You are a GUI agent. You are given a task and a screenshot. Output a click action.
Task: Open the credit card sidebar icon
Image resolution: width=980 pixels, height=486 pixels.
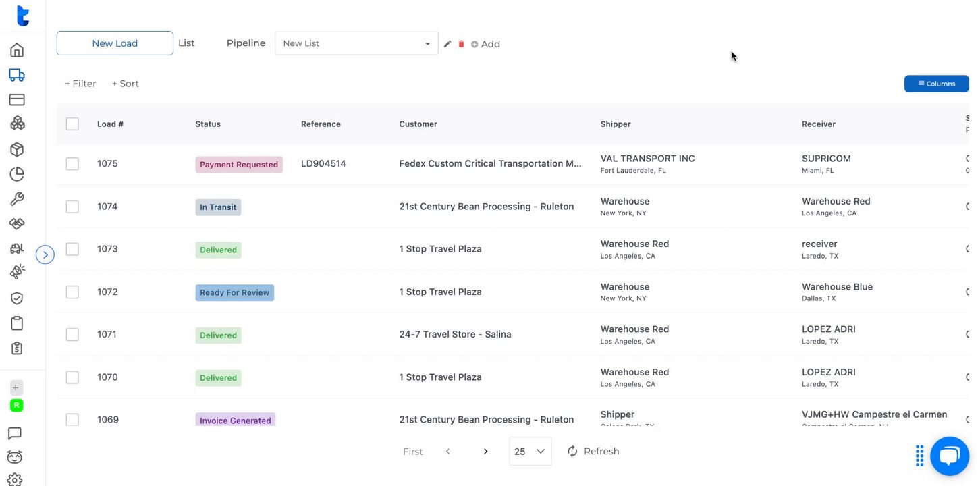click(17, 100)
